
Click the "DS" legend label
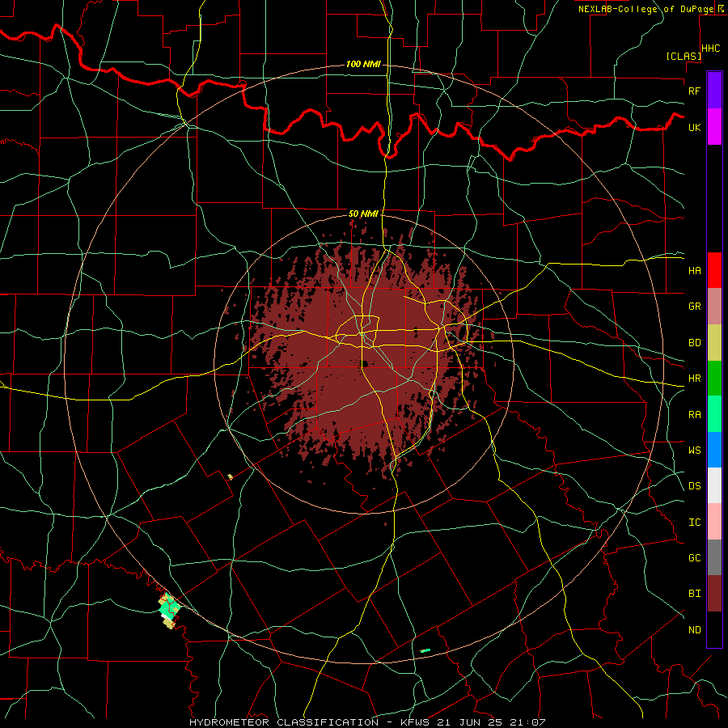point(694,486)
